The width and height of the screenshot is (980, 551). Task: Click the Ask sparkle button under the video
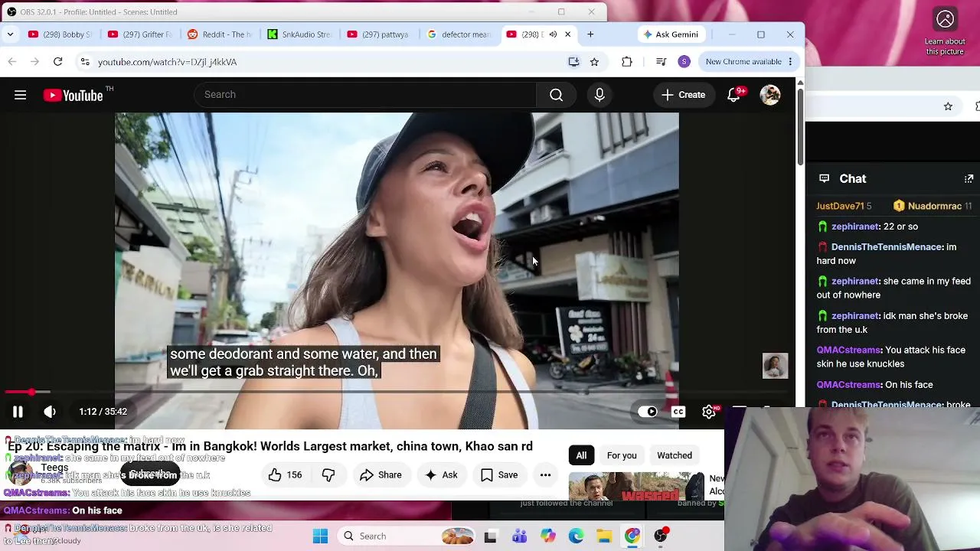[441, 475]
